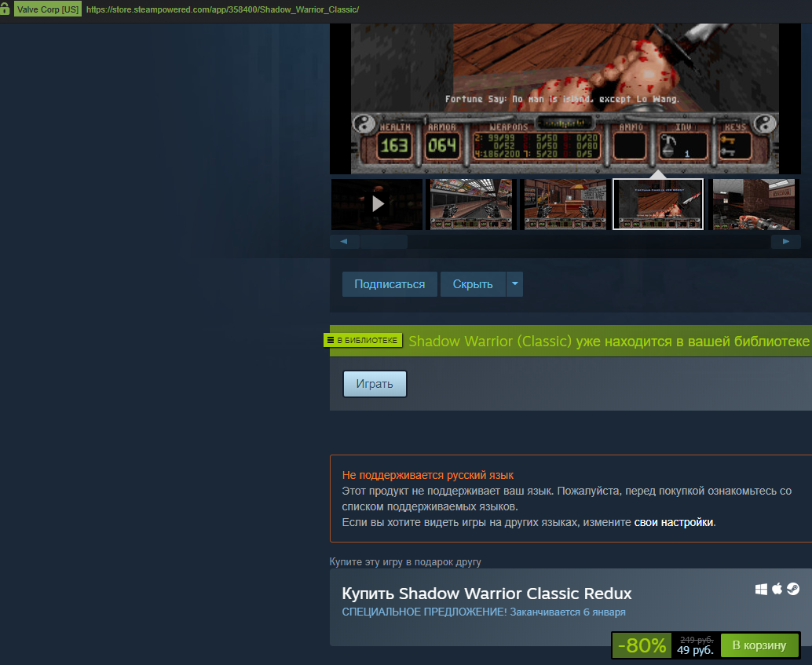
Task: Click the left arrow of thumbnail scroller
Action: pyautogui.click(x=344, y=241)
